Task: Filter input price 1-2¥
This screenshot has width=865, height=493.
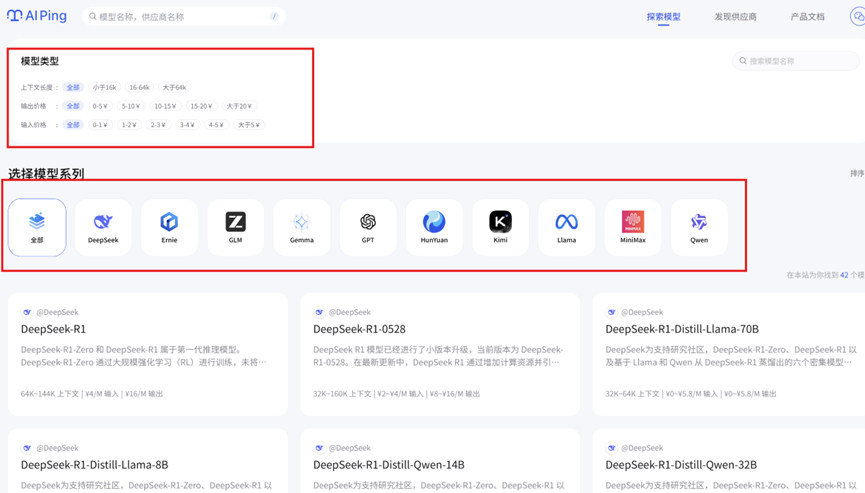Action: (x=129, y=125)
